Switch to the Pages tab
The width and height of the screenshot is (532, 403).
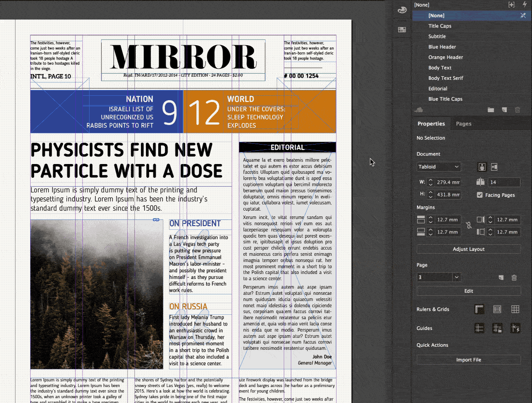point(464,124)
